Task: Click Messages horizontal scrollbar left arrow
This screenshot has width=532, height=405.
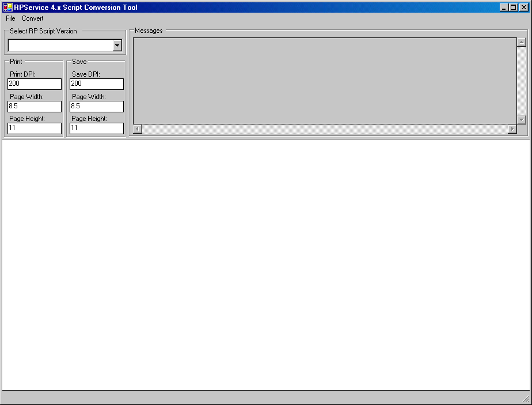Action: click(x=138, y=129)
